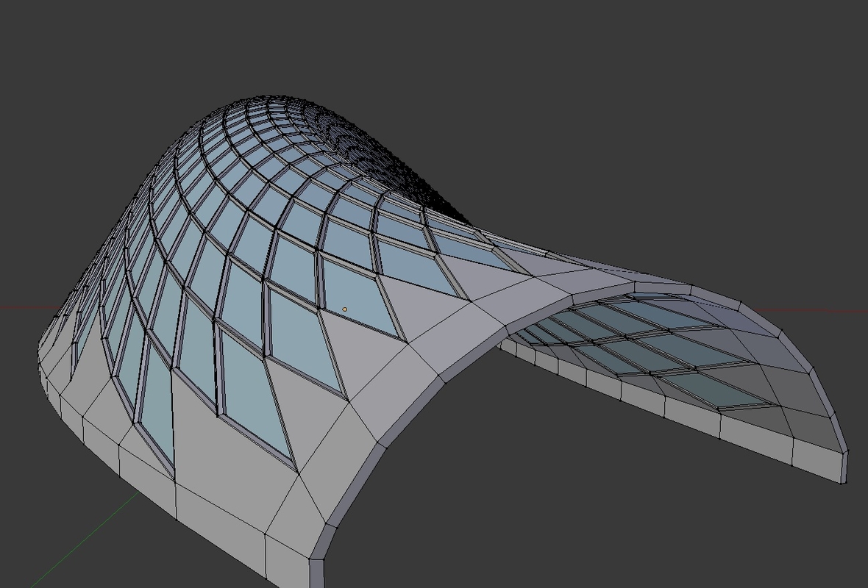The width and height of the screenshot is (868, 588).
Task: Click the orange object origin dot
Action: [x=344, y=308]
